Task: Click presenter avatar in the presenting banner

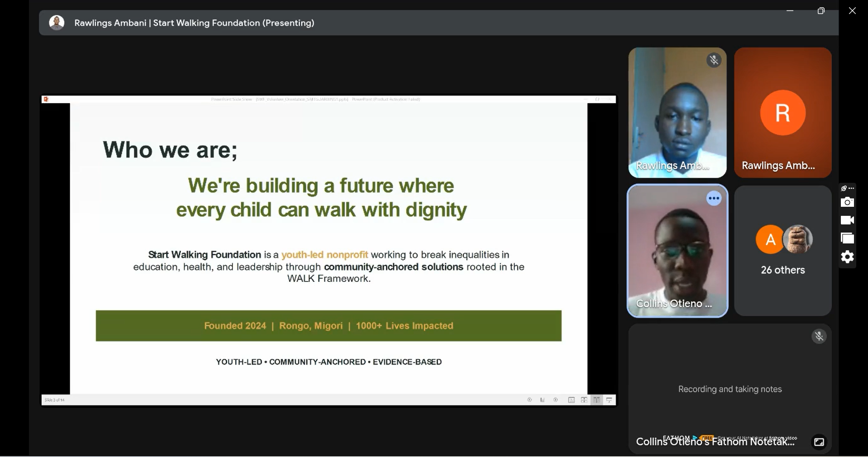Action: coord(57,23)
